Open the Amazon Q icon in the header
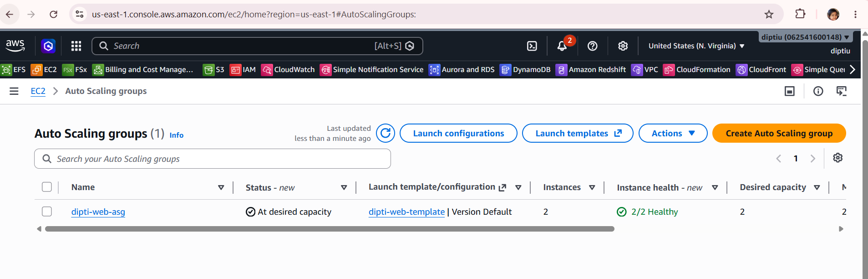The image size is (868, 279). coord(48,46)
